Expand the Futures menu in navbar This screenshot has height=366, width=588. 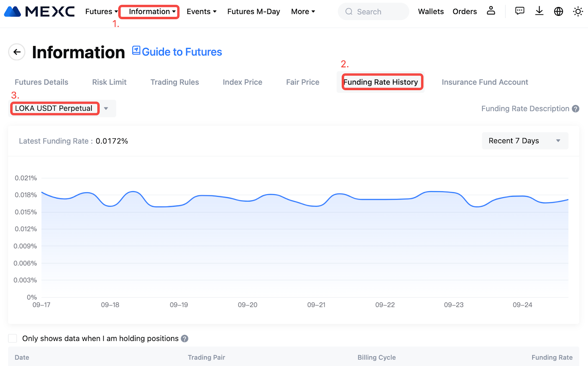click(x=101, y=11)
